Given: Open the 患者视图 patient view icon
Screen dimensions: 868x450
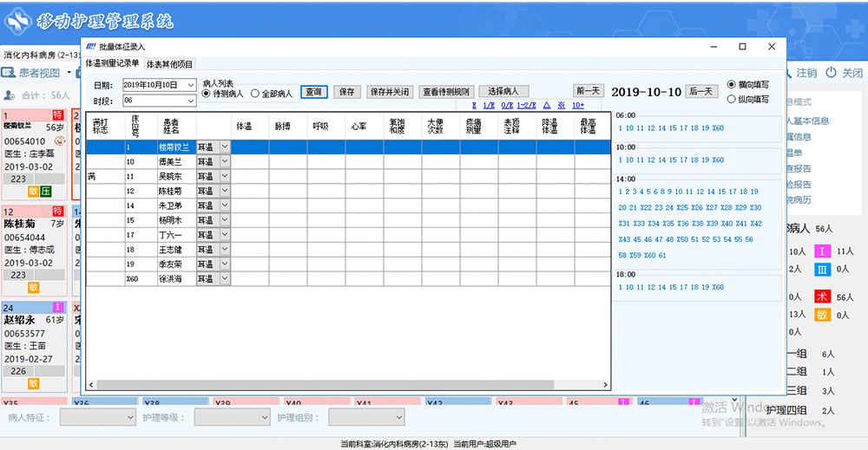Looking at the screenshot, I should click(x=9, y=73).
